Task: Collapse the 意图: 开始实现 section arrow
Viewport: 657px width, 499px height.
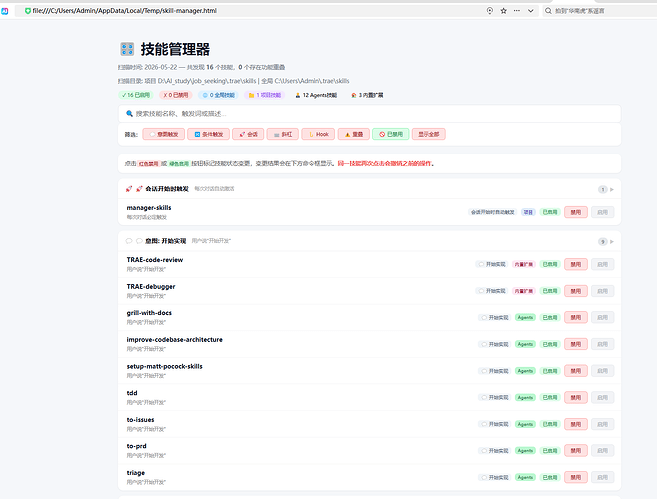Action: click(612, 242)
